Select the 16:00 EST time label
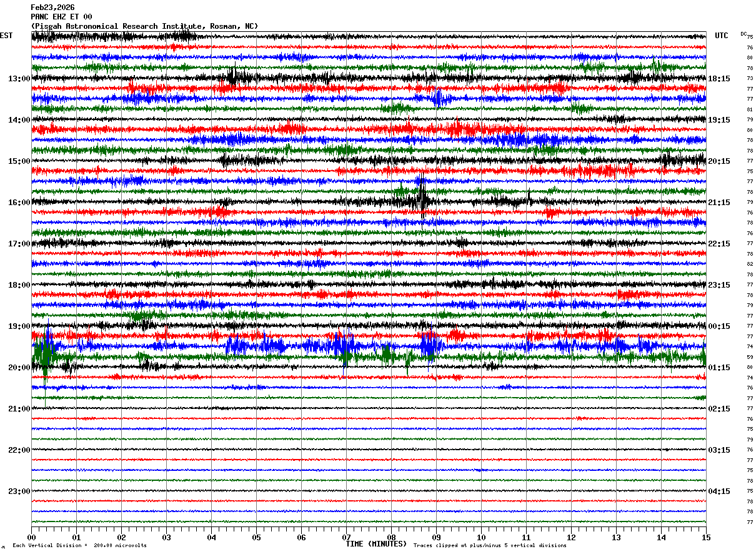Screen dimensions: 756x554 (19, 203)
